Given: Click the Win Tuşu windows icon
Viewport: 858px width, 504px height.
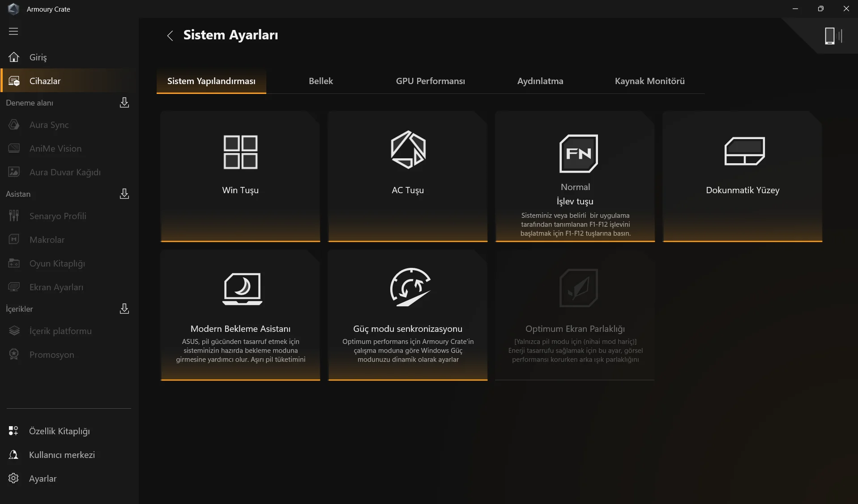Looking at the screenshot, I should 240,152.
